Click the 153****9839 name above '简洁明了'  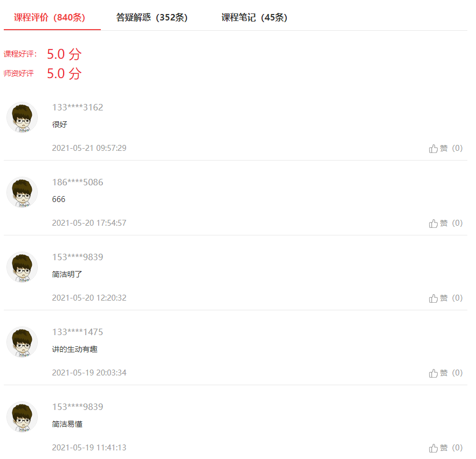tap(78, 258)
